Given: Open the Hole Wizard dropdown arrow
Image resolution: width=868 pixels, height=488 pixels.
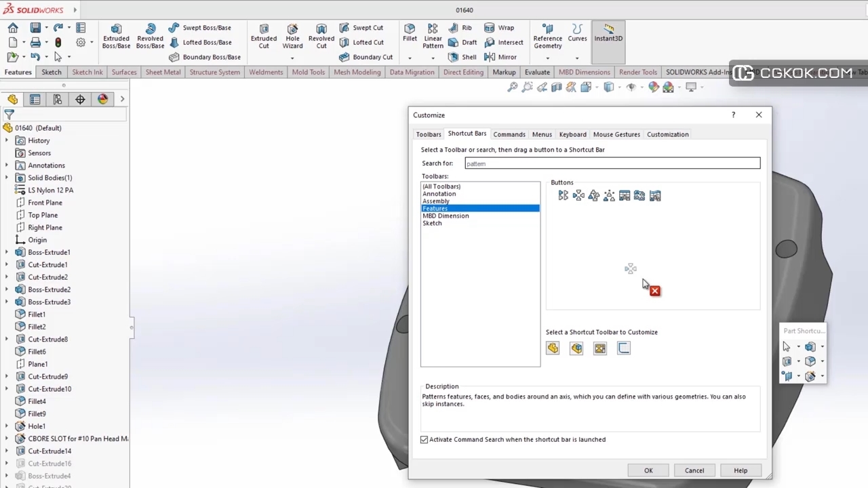Looking at the screenshot, I should tap(292, 58).
